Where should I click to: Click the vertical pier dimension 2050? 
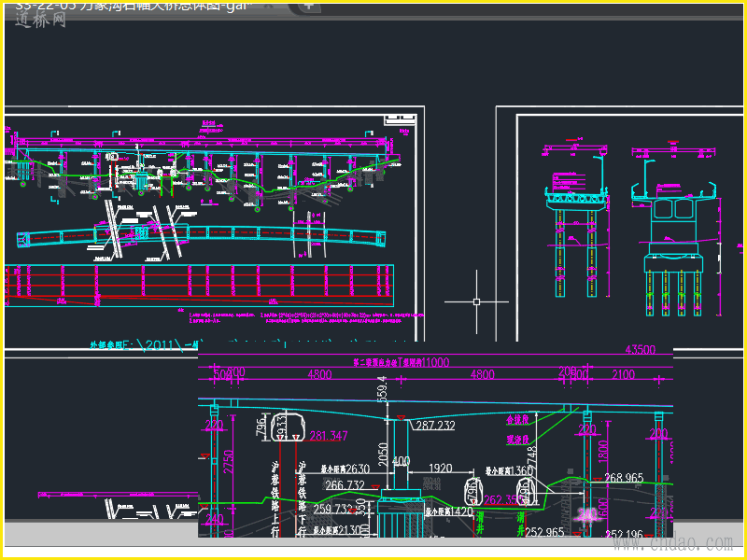coord(385,455)
